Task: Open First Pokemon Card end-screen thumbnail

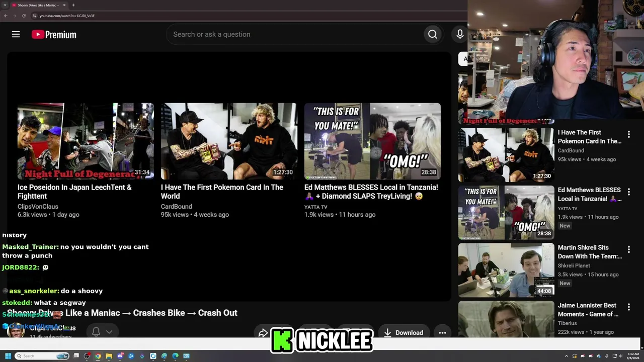Action: (229, 141)
